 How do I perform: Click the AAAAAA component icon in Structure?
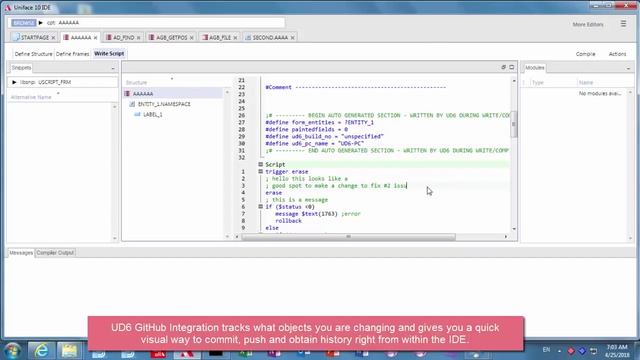tap(127, 93)
